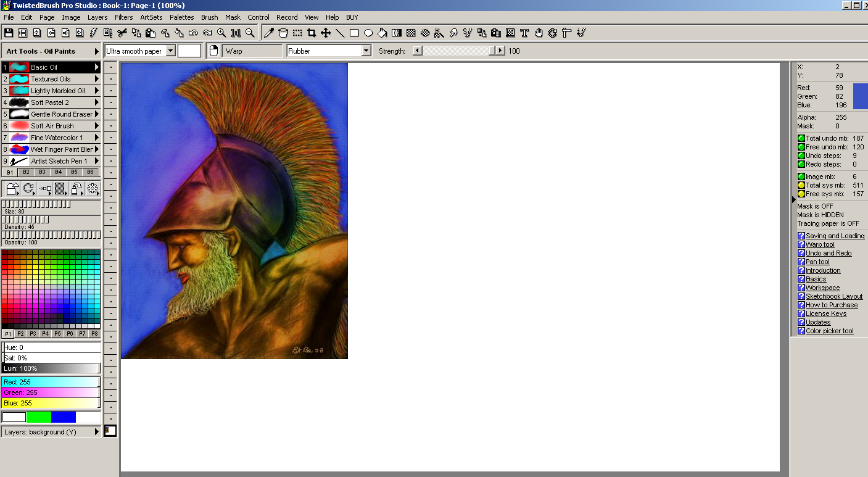Open the brush rotation flyout button
This screenshot has width=868, height=477.
tap(28, 189)
